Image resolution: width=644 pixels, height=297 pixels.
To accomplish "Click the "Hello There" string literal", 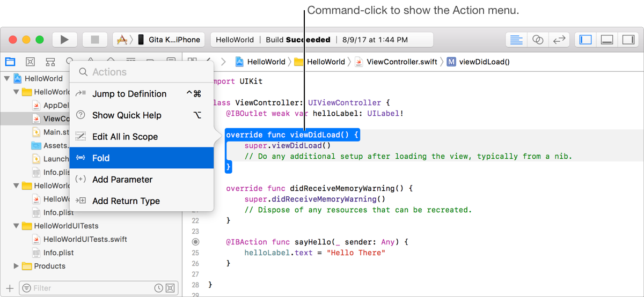I will pyautogui.click(x=356, y=253).
